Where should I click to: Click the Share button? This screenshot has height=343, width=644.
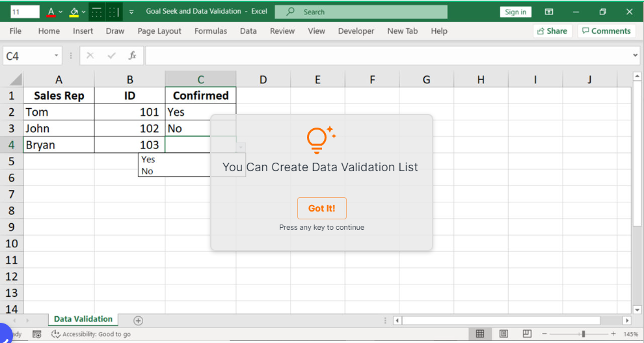(551, 31)
